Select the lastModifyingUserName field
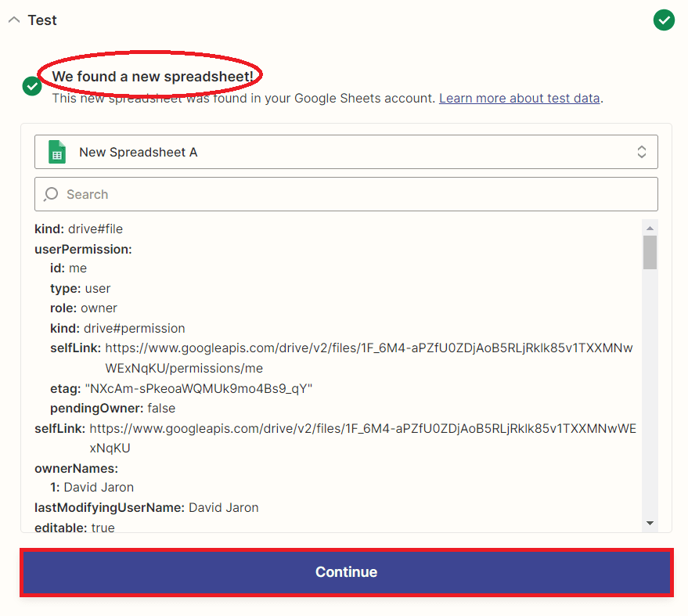688x616 pixels. 146,508
